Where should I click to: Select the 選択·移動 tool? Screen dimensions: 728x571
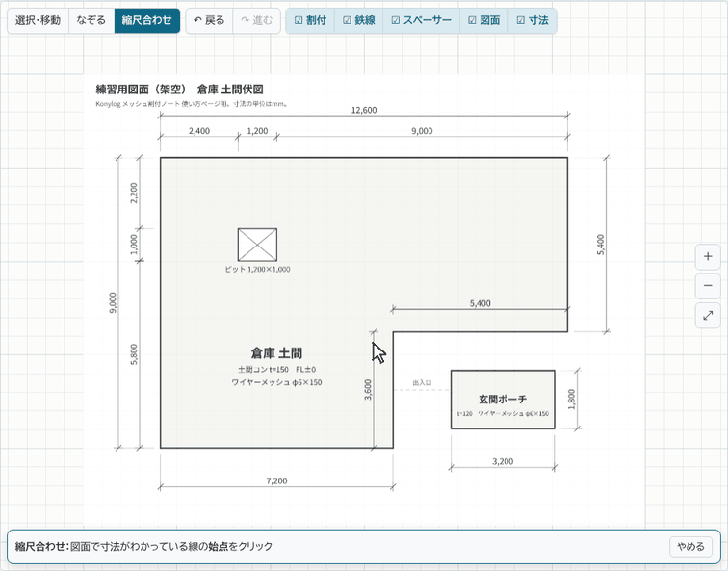coord(39,20)
